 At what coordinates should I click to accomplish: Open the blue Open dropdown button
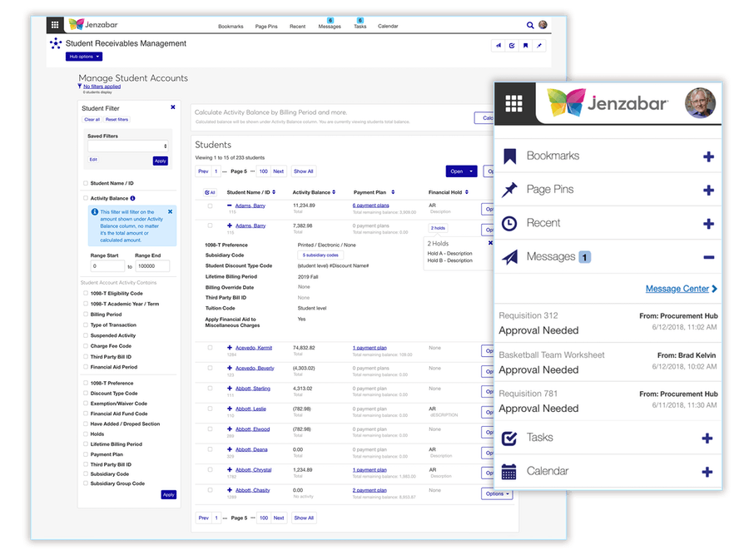pos(461,171)
